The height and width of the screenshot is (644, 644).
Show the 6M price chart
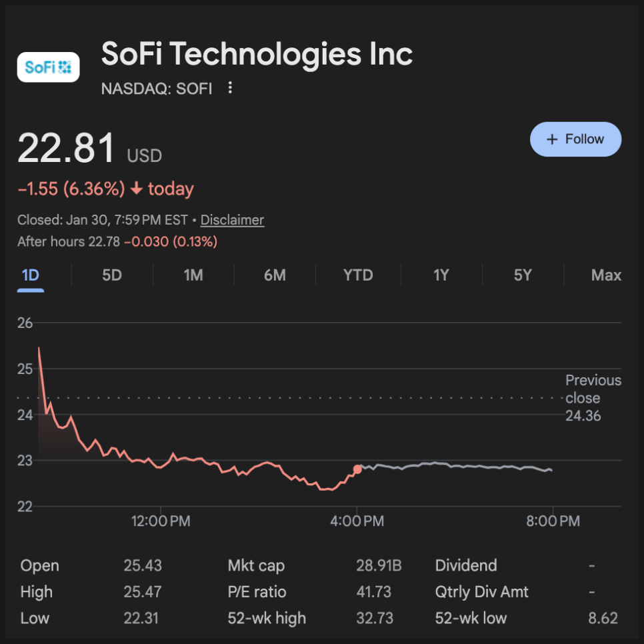[275, 275]
